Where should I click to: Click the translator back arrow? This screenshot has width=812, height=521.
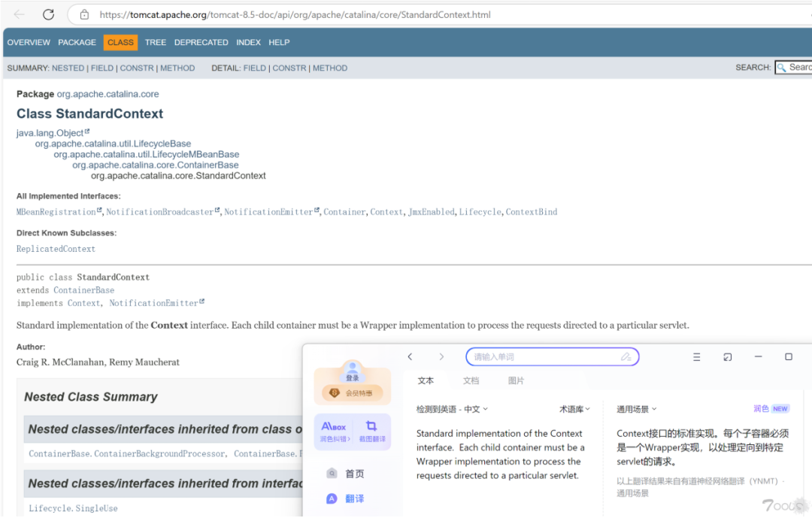(411, 356)
